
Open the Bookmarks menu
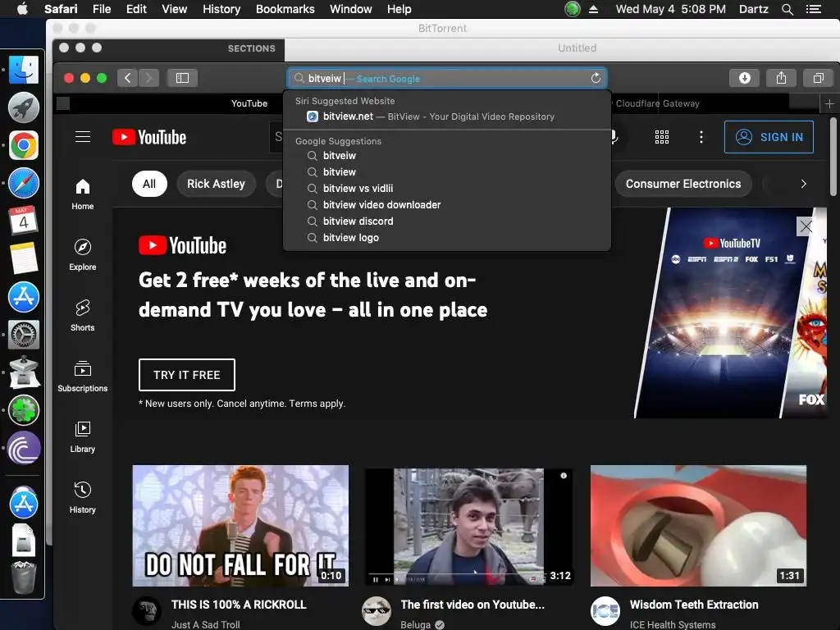pos(285,9)
